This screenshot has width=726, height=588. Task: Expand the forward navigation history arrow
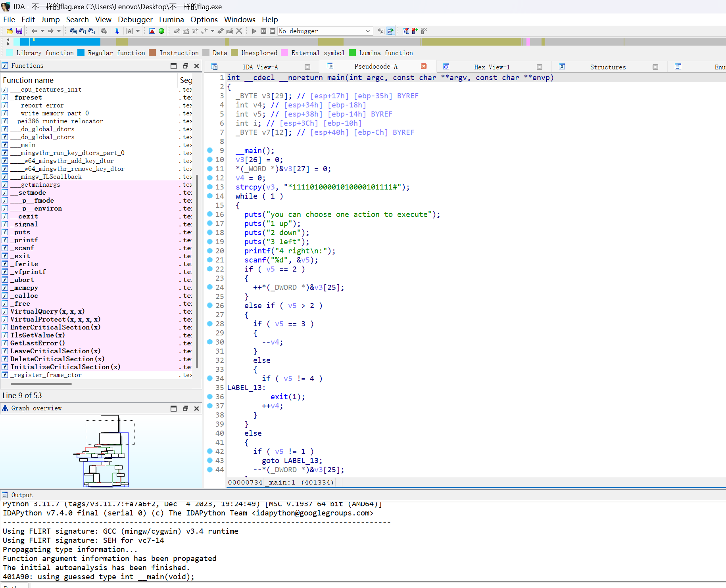point(59,31)
